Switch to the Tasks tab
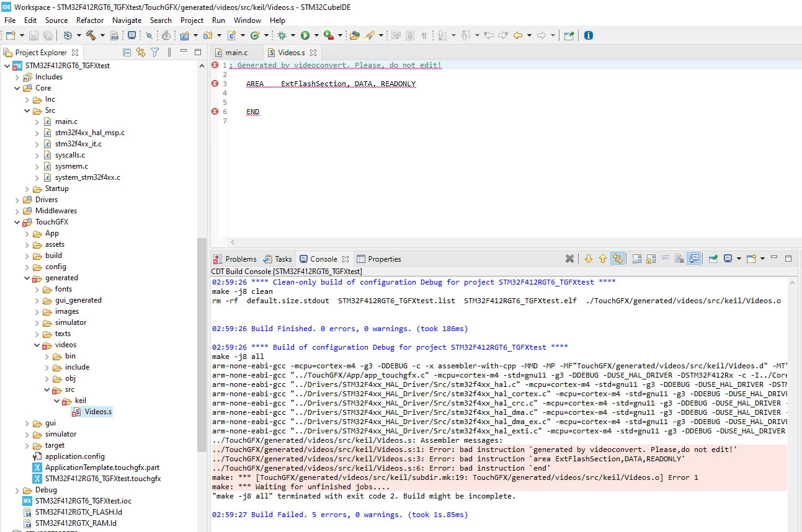 277,259
